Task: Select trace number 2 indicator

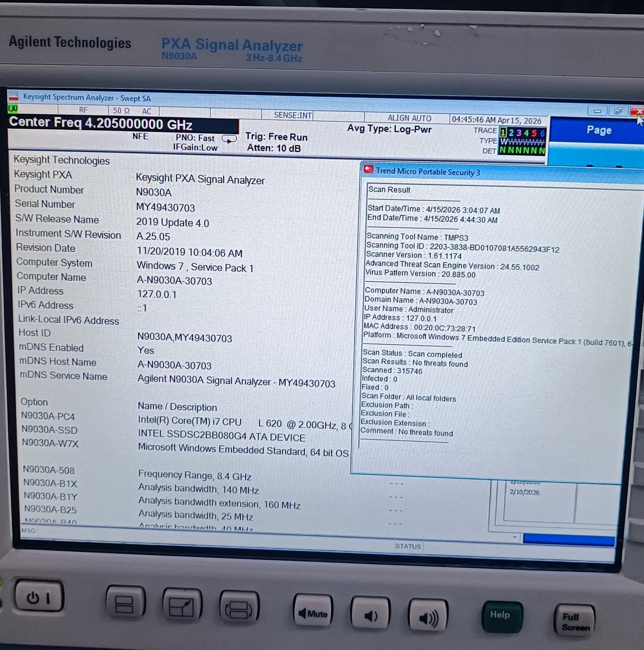Action: pos(511,133)
